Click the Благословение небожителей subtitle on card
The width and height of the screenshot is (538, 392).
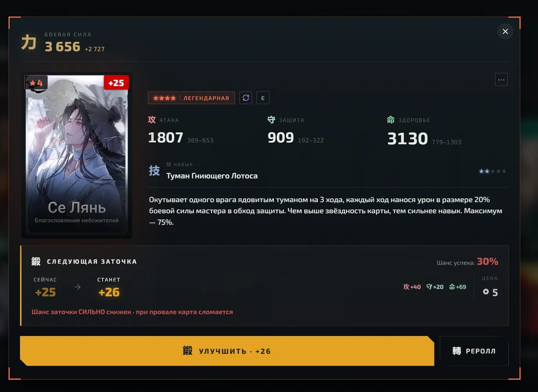76,220
